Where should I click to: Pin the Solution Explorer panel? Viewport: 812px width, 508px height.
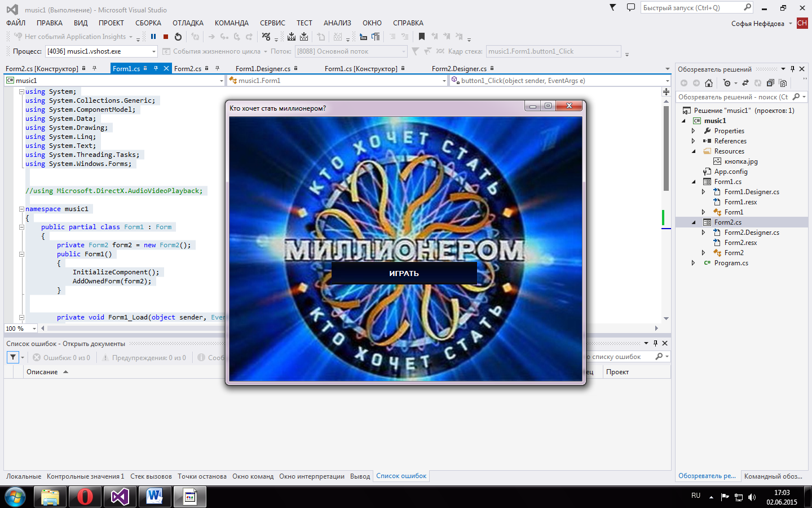tap(792, 69)
